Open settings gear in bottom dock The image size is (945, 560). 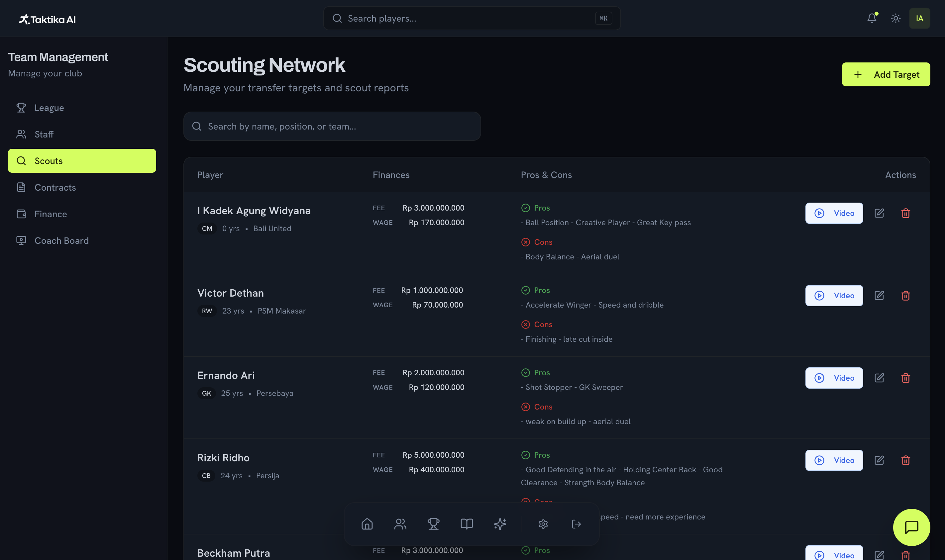click(x=543, y=524)
